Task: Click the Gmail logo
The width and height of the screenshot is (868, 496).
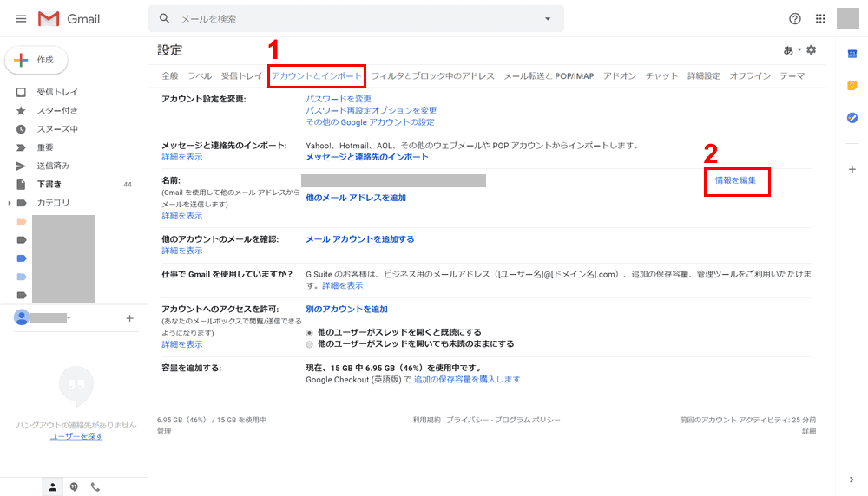Action: coord(69,19)
